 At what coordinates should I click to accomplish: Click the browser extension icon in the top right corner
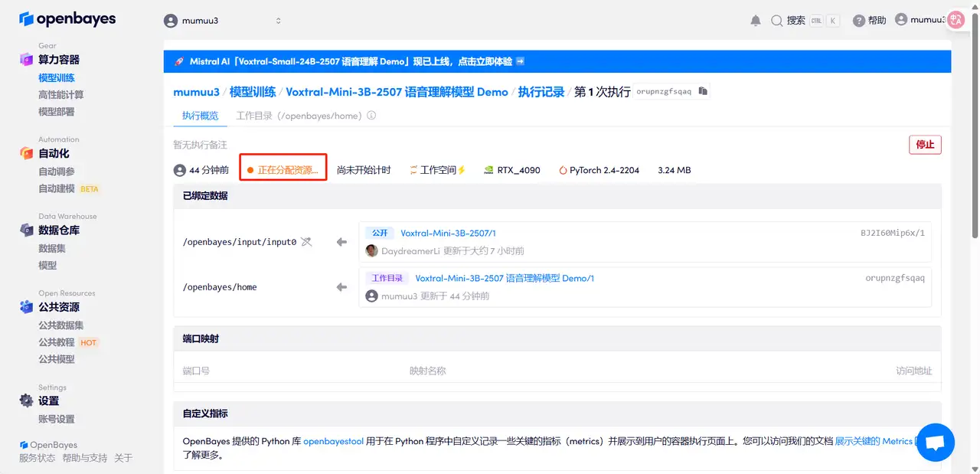click(x=956, y=21)
